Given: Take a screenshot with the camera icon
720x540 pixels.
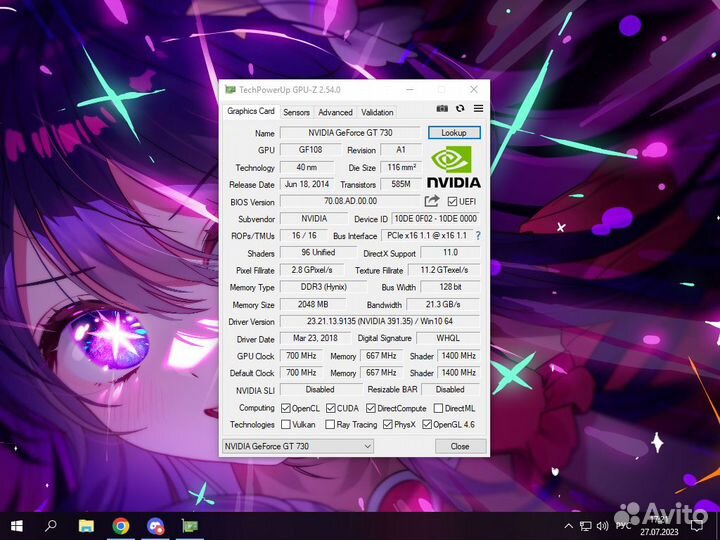Looking at the screenshot, I should tap(442, 108).
